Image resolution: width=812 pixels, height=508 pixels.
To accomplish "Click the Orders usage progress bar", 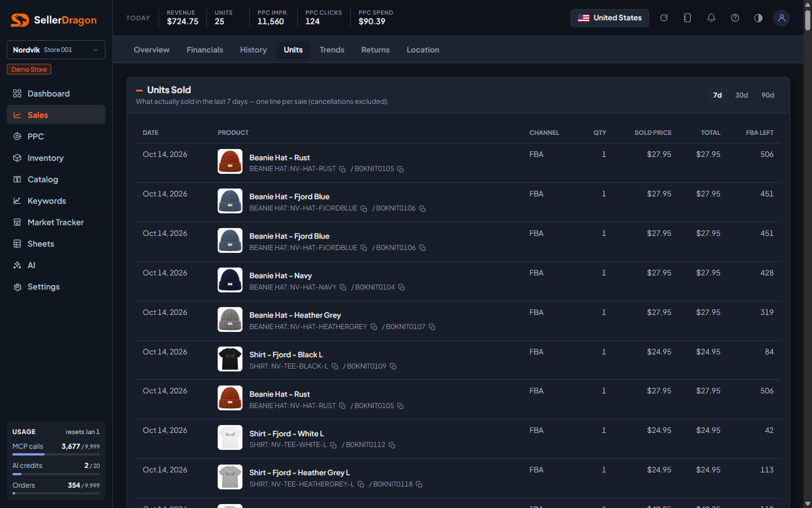I will coord(56,493).
